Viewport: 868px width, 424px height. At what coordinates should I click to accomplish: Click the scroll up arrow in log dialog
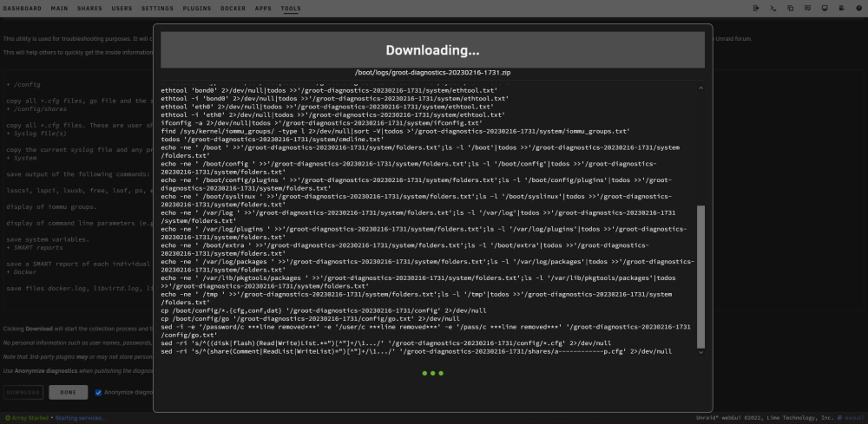click(x=700, y=88)
